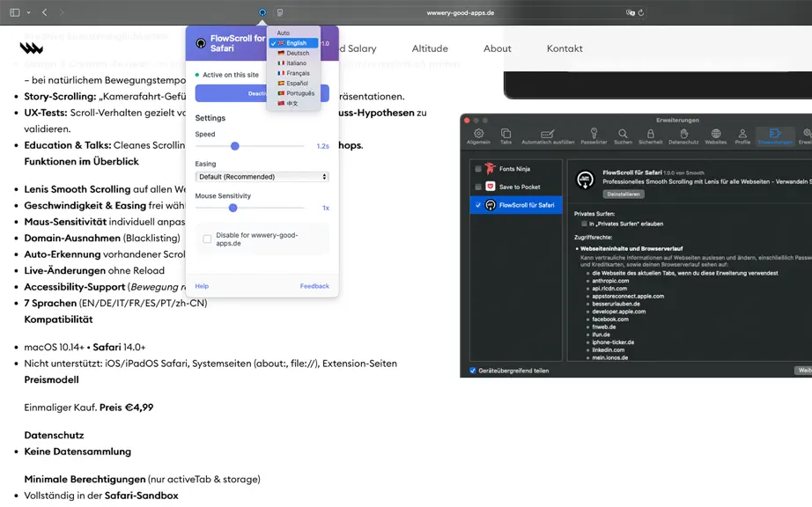This screenshot has width=812, height=507.
Task: Choose Español language option
Action: coord(293,83)
